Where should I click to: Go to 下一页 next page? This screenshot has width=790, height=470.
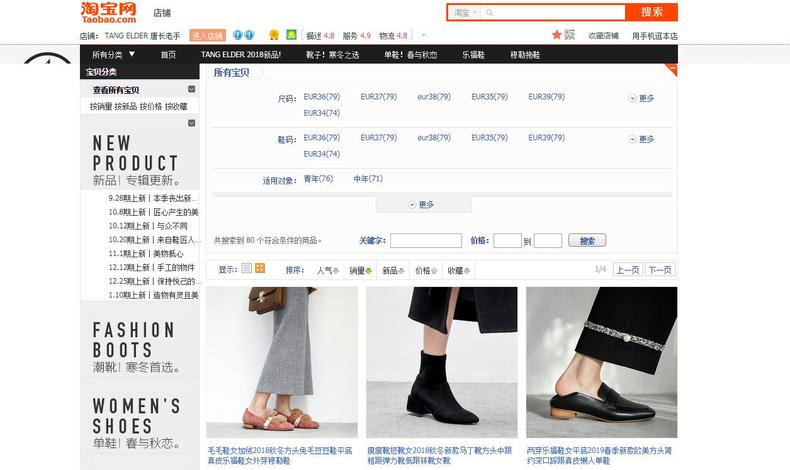(x=660, y=270)
